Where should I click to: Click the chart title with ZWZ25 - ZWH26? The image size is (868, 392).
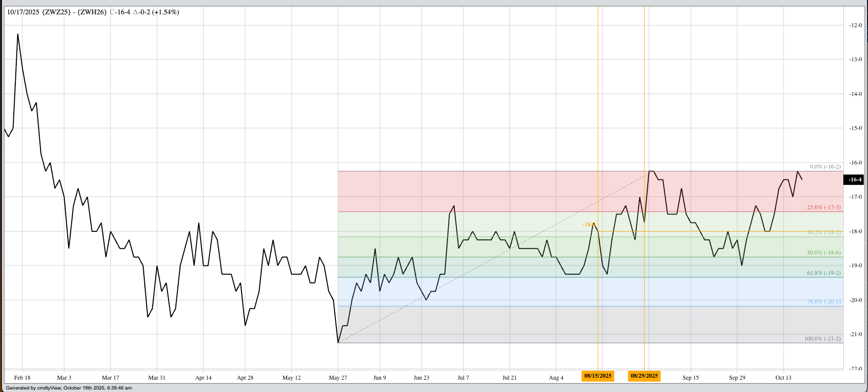point(93,12)
